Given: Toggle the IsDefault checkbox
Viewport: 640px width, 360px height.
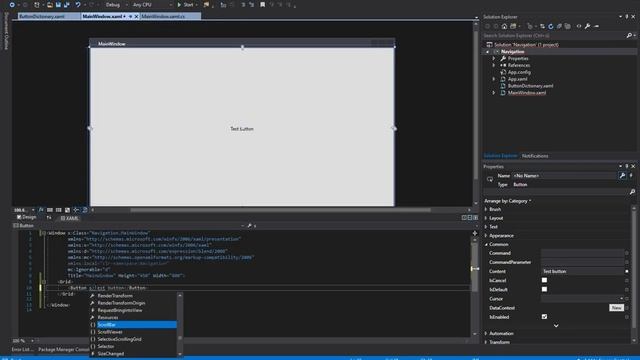Looking at the screenshot, I should (x=544, y=289).
